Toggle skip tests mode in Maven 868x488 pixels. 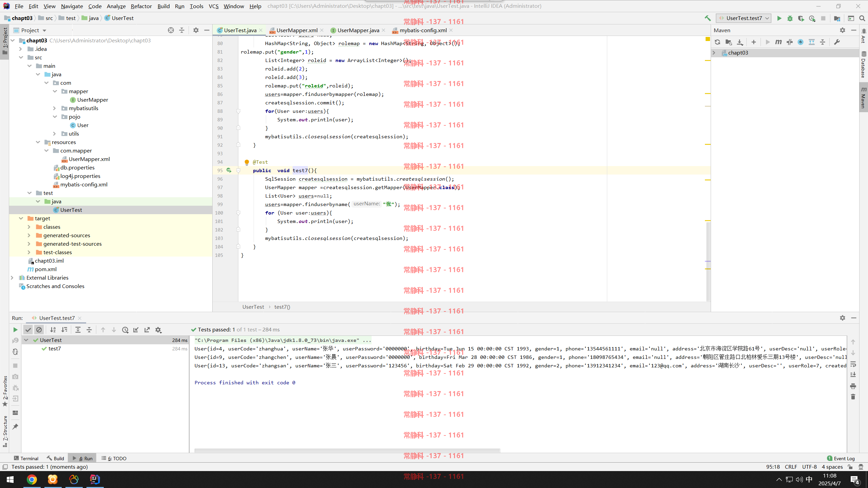(x=801, y=42)
